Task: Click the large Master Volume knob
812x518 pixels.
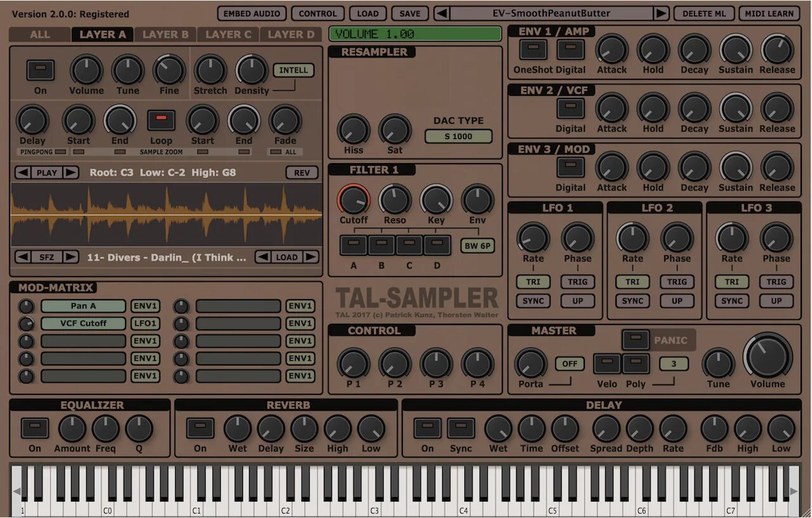Action: (768, 356)
